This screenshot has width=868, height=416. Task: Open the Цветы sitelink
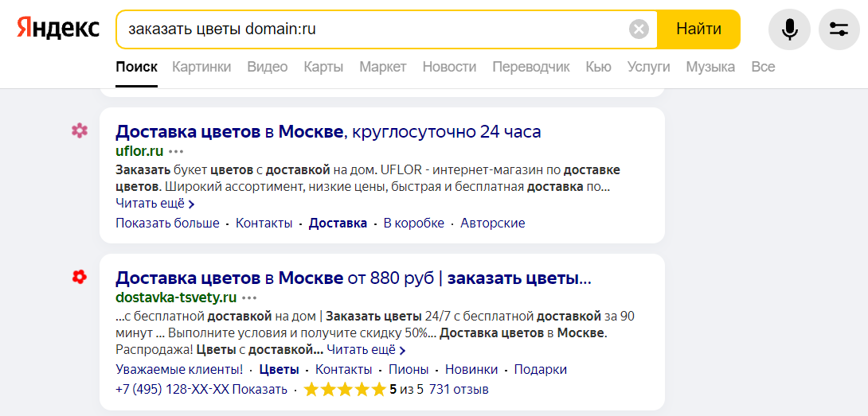tap(279, 370)
